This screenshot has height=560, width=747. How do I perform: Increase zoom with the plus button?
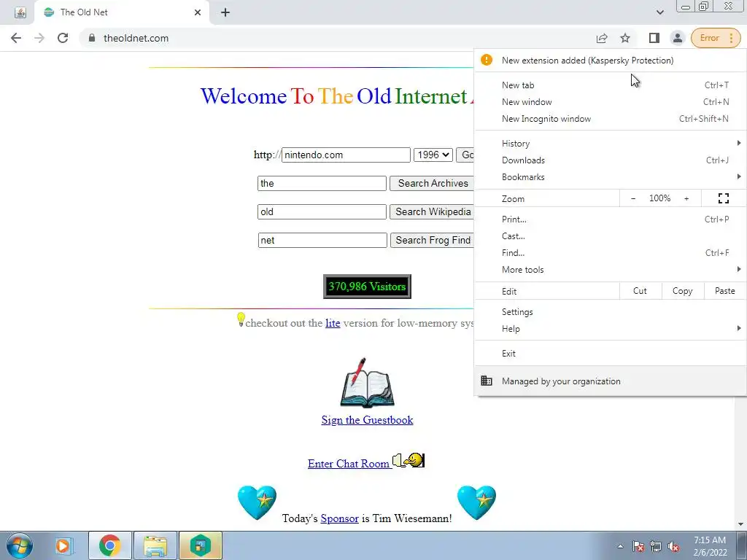pyautogui.click(x=686, y=198)
